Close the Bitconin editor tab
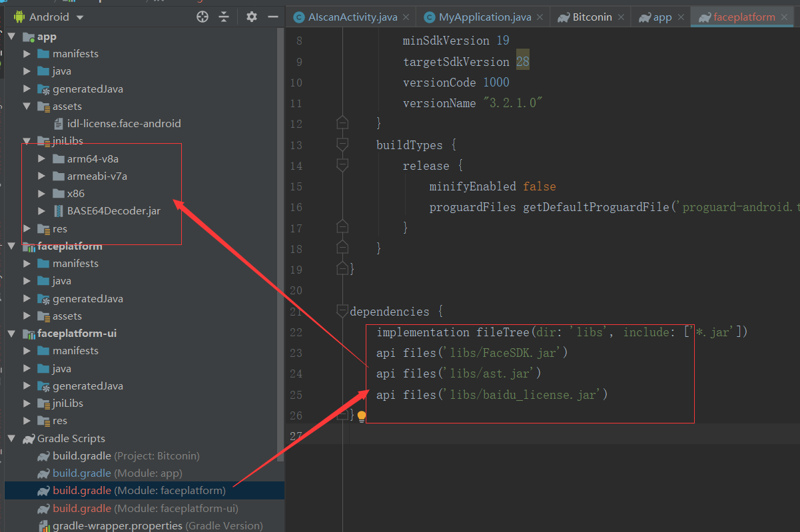 [620, 17]
